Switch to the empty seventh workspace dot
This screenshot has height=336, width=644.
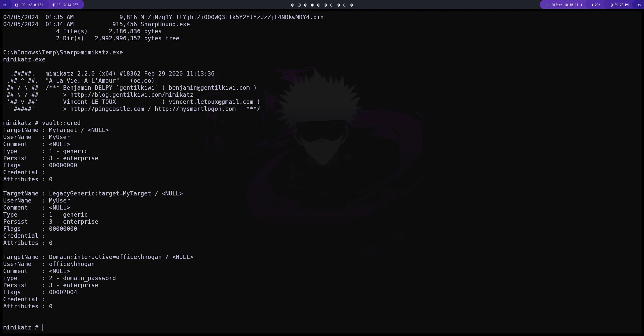click(332, 5)
